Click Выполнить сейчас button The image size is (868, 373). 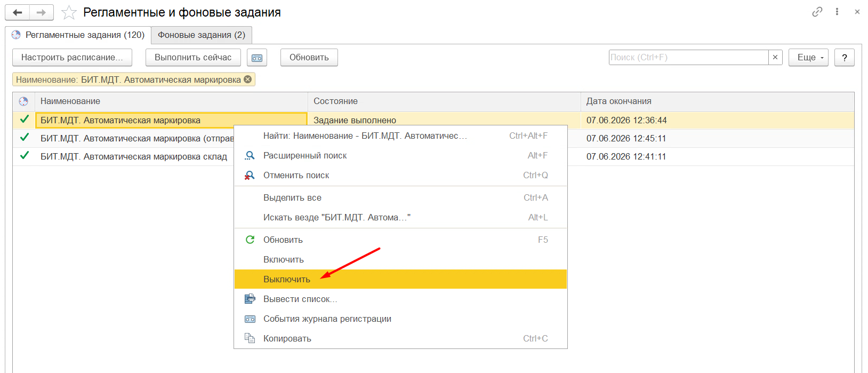tap(193, 58)
